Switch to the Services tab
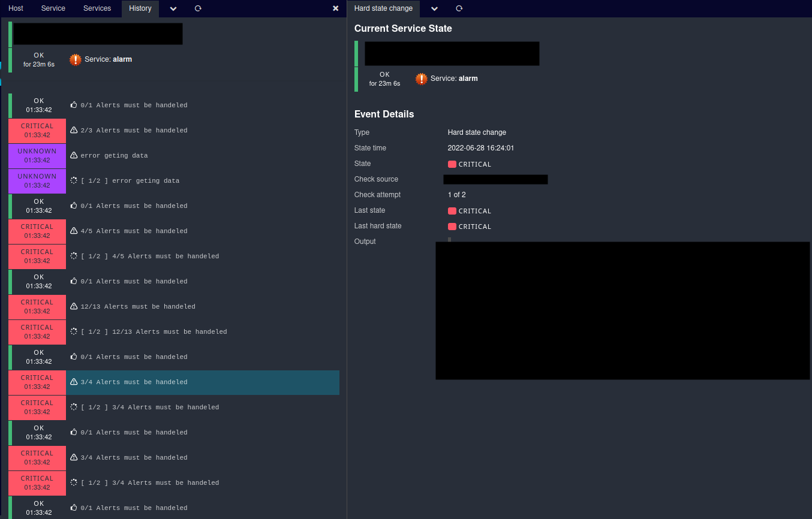This screenshot has height=519, width=812. pyautogui.click(x=97, y=8)
